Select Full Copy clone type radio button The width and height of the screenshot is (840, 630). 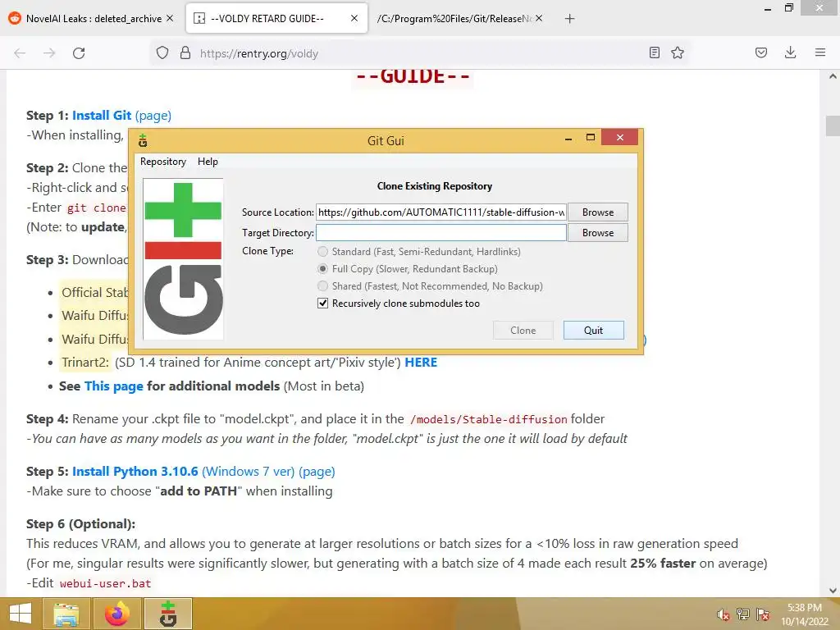coord(322,268)
